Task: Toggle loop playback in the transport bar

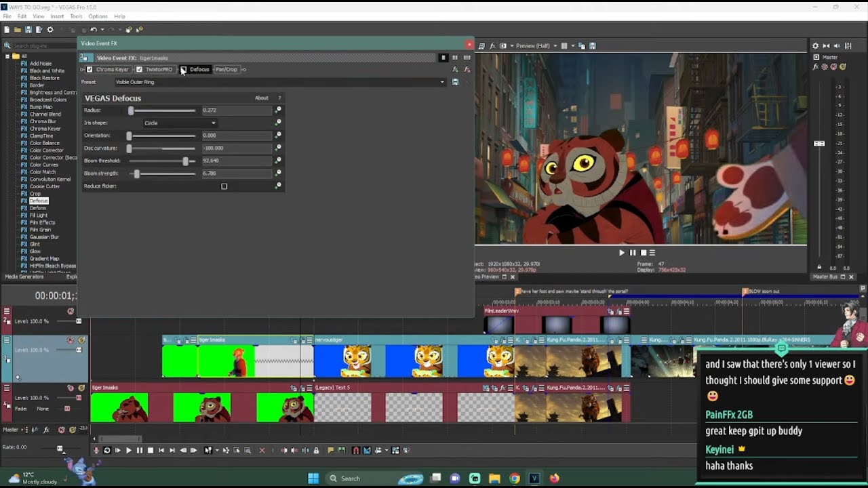Action: (x=107, y=451)
